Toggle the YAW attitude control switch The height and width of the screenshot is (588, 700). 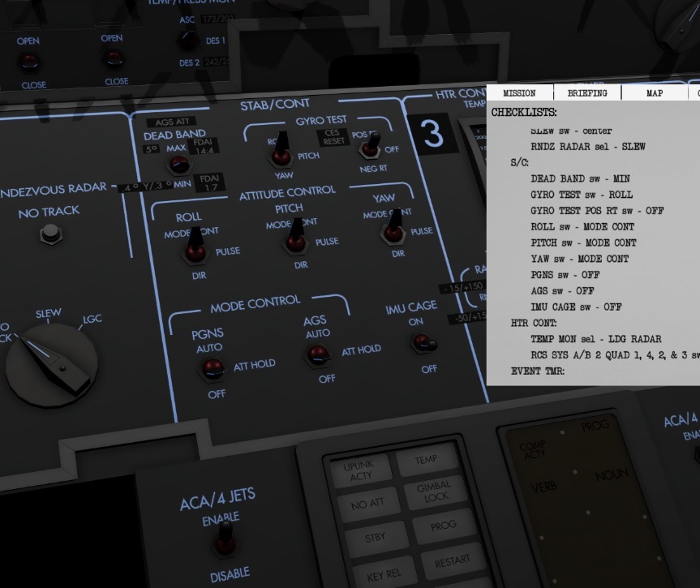click(x=393, y=226)
